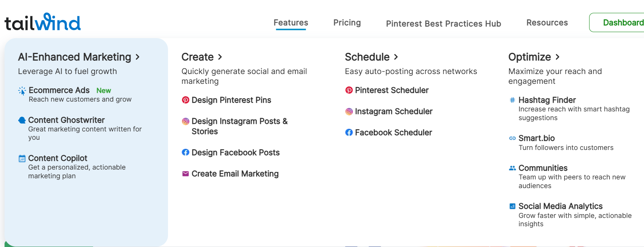Image resolution: width=644 pixels, height=247 pixels.
Task: Open the Pricing menu item
Action: pyautogui.click(x=347, y=23)
